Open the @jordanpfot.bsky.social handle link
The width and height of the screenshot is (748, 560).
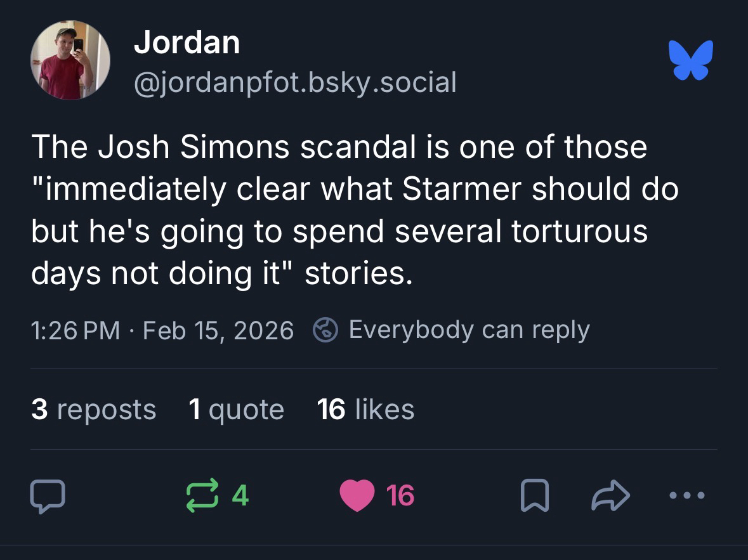point(294,82)
